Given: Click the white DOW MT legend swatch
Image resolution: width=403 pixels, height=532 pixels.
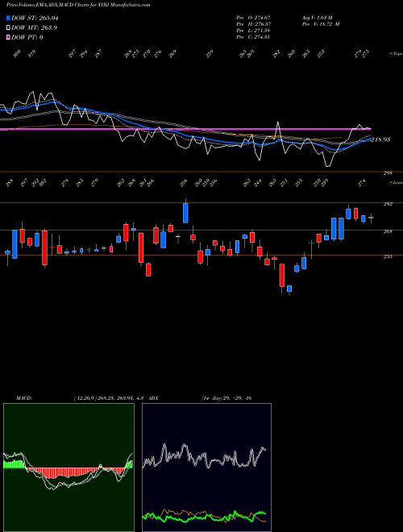Looking at the screenshot, I should (8, 28).
